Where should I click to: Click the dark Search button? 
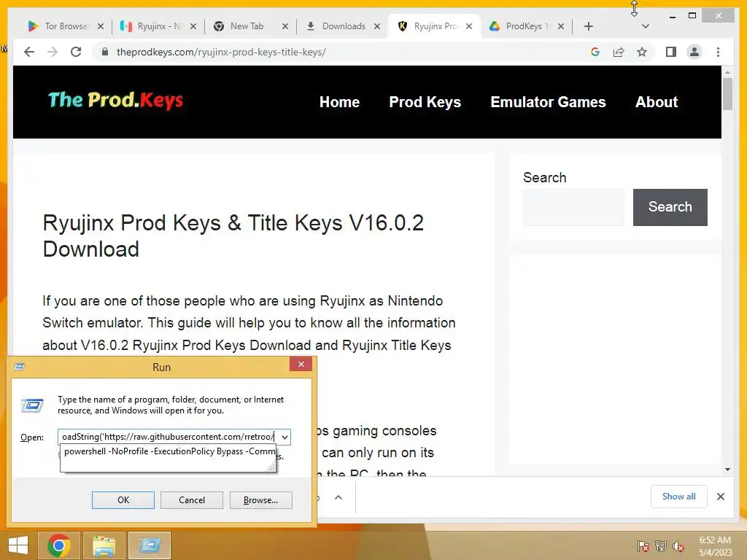(670, 207)
